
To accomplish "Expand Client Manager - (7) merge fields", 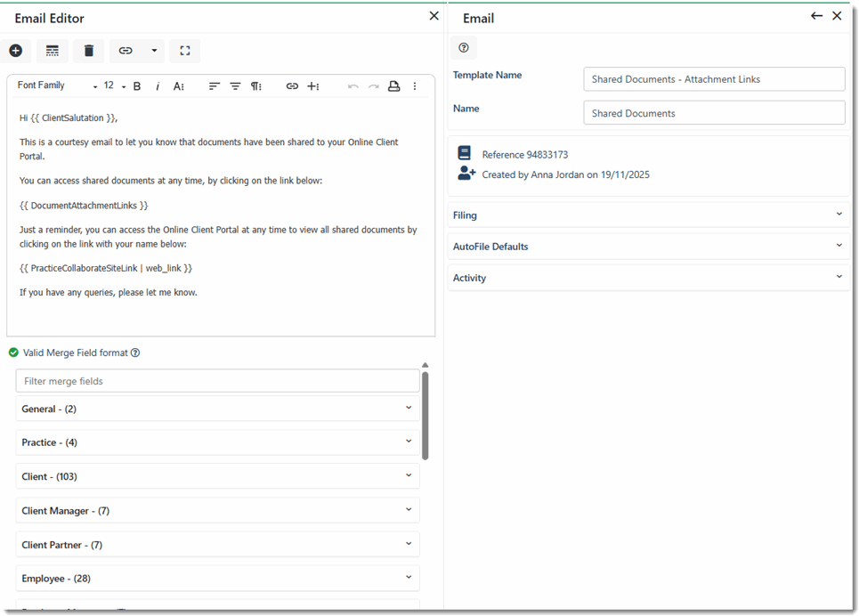I will pyautogui.click(x=217, y=510).
